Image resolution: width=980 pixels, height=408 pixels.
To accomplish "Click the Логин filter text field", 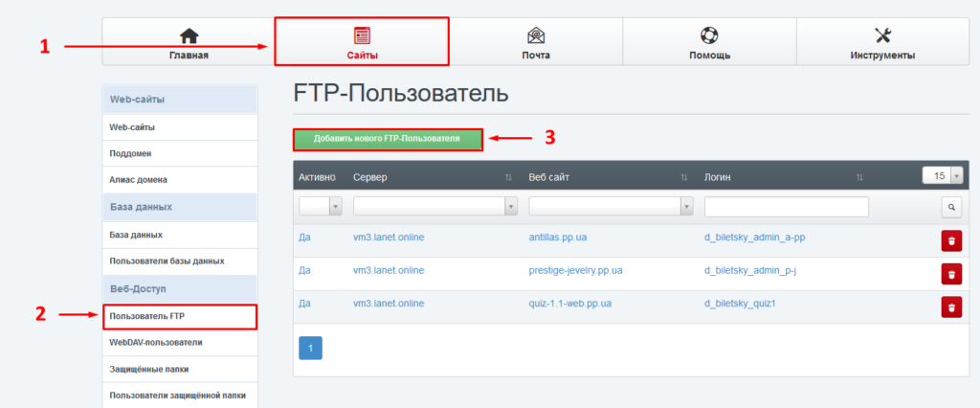I will point(786,207).
